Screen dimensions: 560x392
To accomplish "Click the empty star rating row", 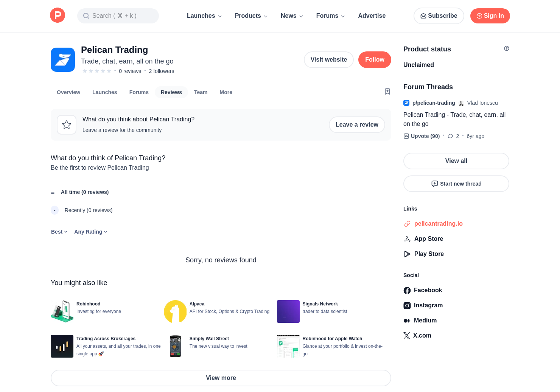I will point(97,71).
